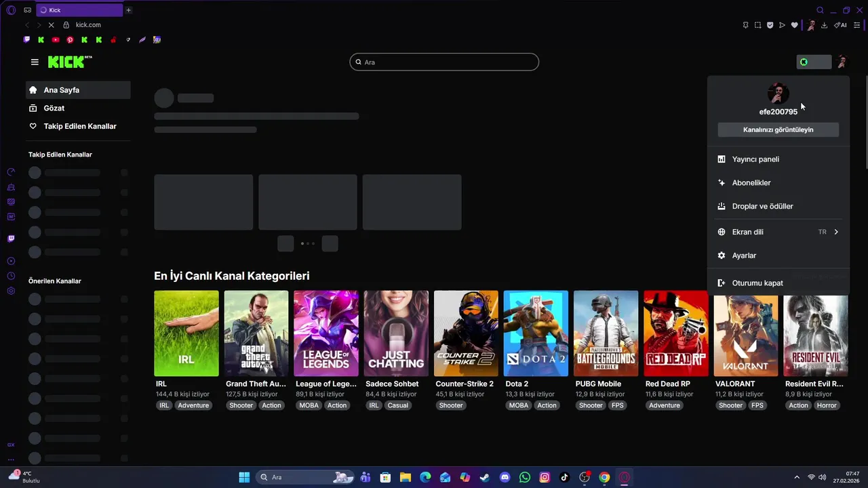The image size is (868, 488).
Task: Open Opera GX Corner gamepad icon
Action: [27, 10]
